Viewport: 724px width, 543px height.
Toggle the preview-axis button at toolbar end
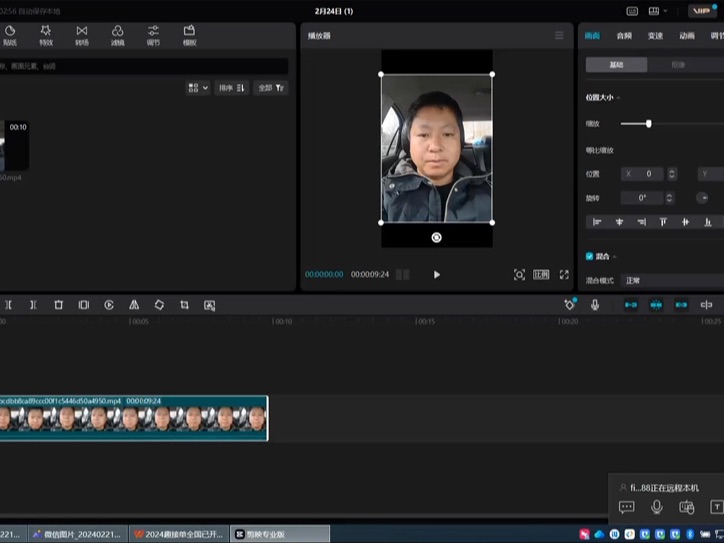pyautogui.click(x=706, y=305)
